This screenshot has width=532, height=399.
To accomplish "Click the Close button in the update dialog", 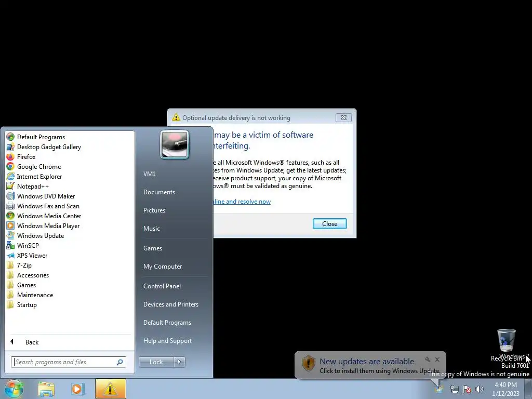I will (330, 223).
